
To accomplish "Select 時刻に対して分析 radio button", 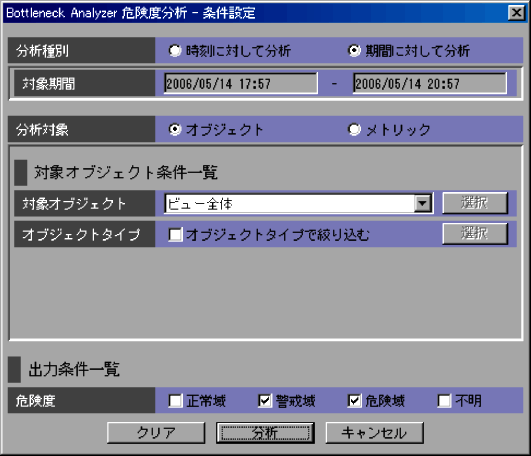I will pyautogui.click(x=175, y=51).
